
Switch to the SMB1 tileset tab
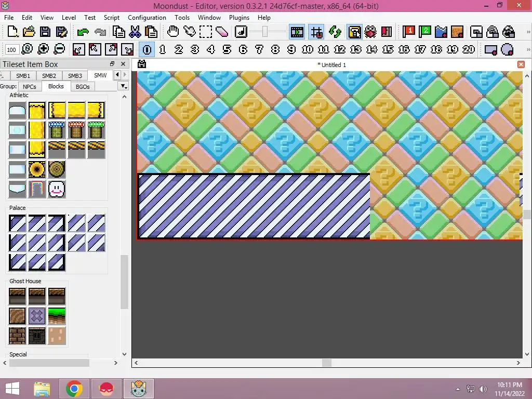coord(23,76)
